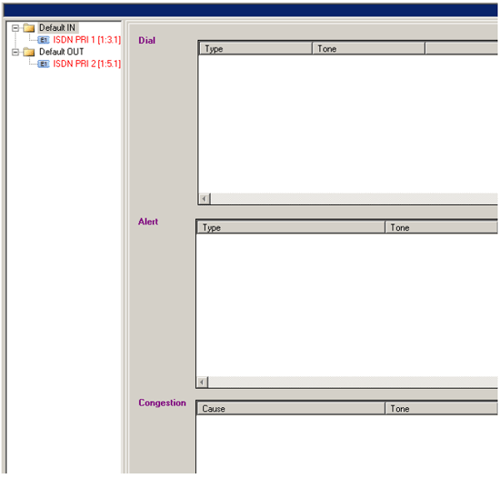Select ISDN PRI 1 [1:3:1] trunk
The image size is (500, 478).
point(87,40)
